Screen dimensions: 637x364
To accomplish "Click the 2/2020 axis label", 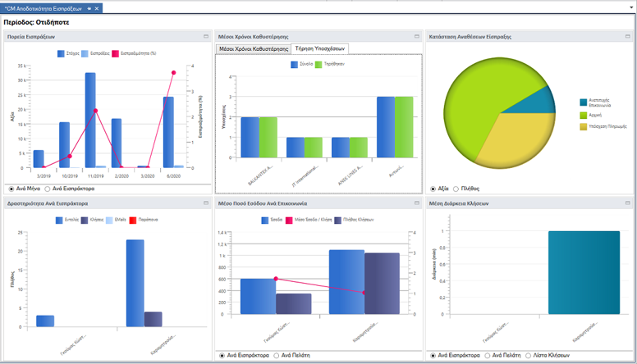I will 121,176.
